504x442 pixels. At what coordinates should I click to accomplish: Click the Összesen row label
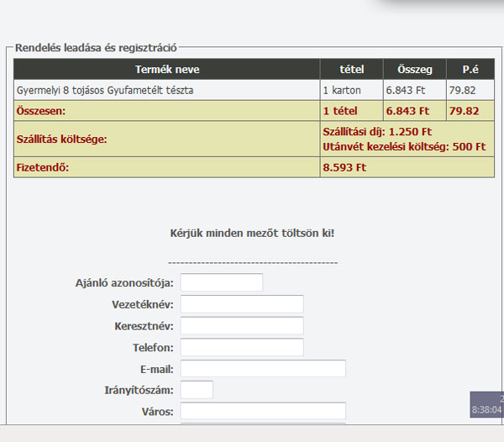pyautogui.click(x=40, y=111)
